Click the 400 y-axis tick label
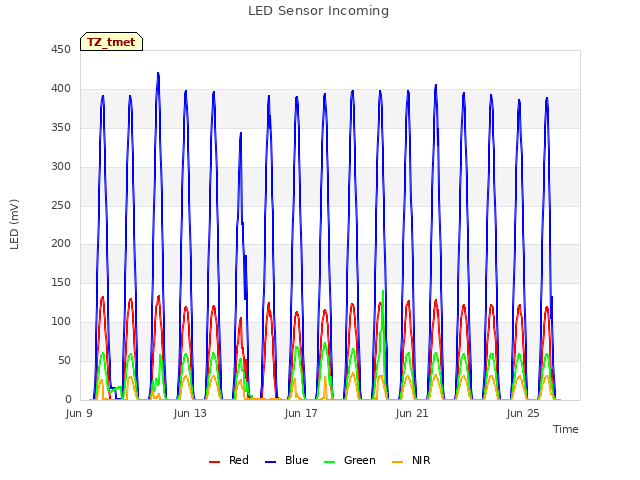 tap(61, 89)
